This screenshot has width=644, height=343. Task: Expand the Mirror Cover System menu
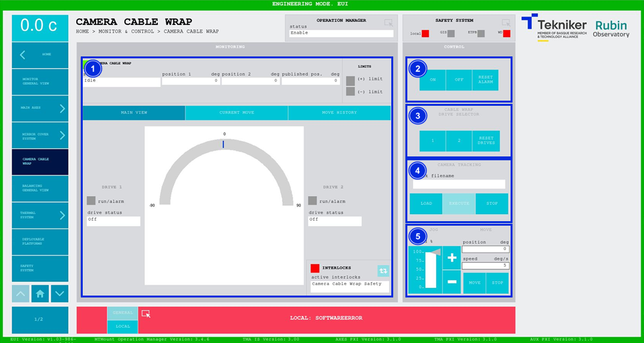pos(40,135)
